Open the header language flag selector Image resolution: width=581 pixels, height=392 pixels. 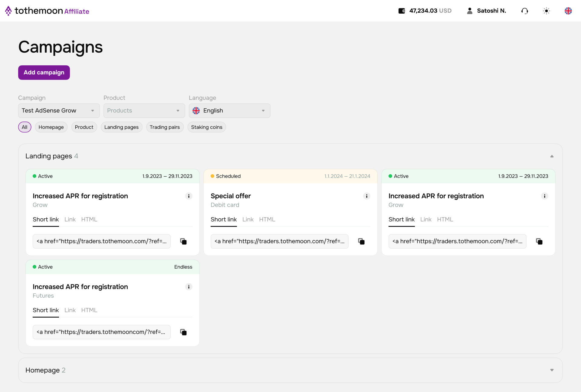[568, 11]
